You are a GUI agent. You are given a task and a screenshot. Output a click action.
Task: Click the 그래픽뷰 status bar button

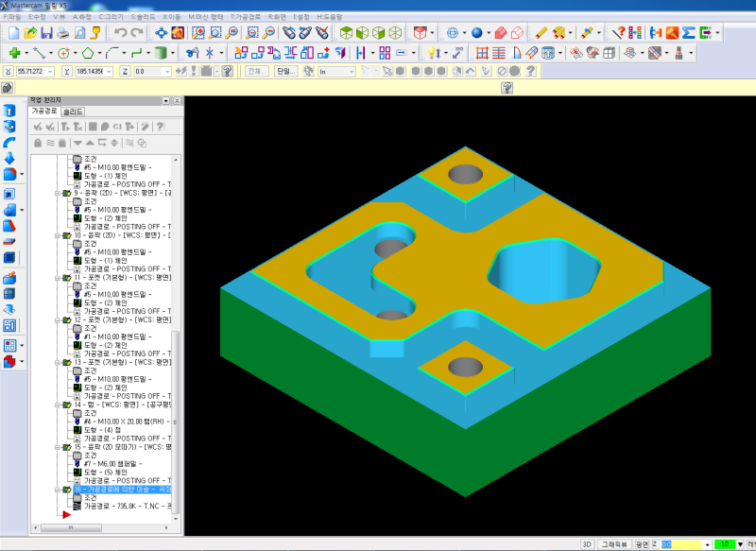(x=613, y=544)
